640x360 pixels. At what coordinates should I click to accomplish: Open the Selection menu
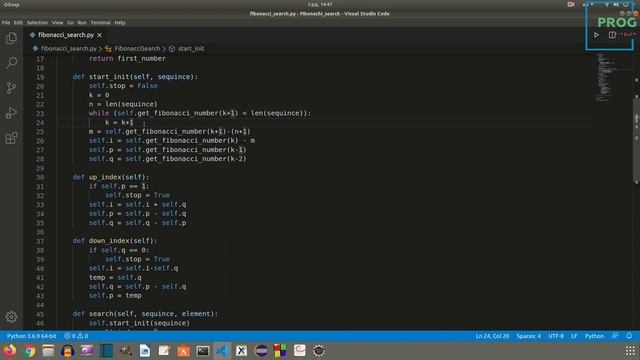point(37,23)
